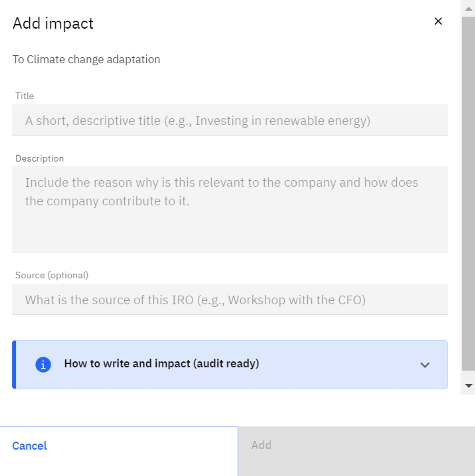
Task: Click the 'To Climate change adaptation' subtitle
Action: point(86,59)
